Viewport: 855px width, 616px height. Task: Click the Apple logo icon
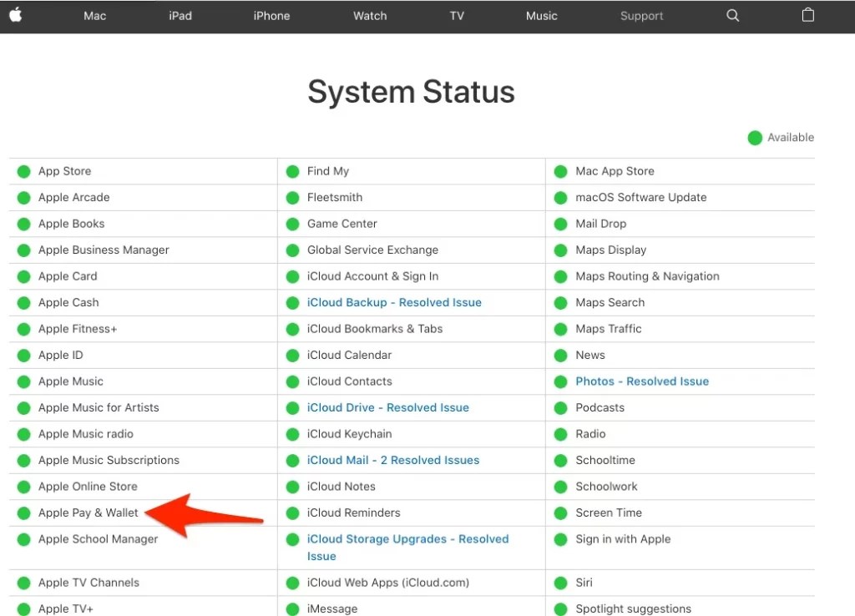pos(16,15)
